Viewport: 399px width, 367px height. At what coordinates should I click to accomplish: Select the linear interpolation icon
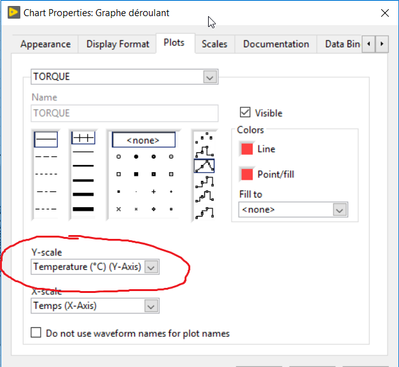(204, 166)
